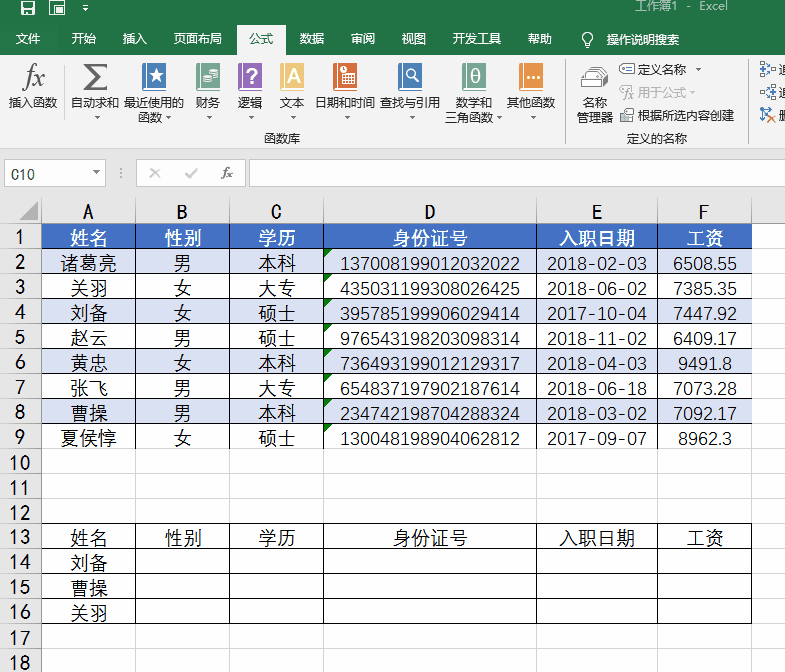
Task: Click cell 入职日期 in row 13
Action: click(x=597, y=537)
